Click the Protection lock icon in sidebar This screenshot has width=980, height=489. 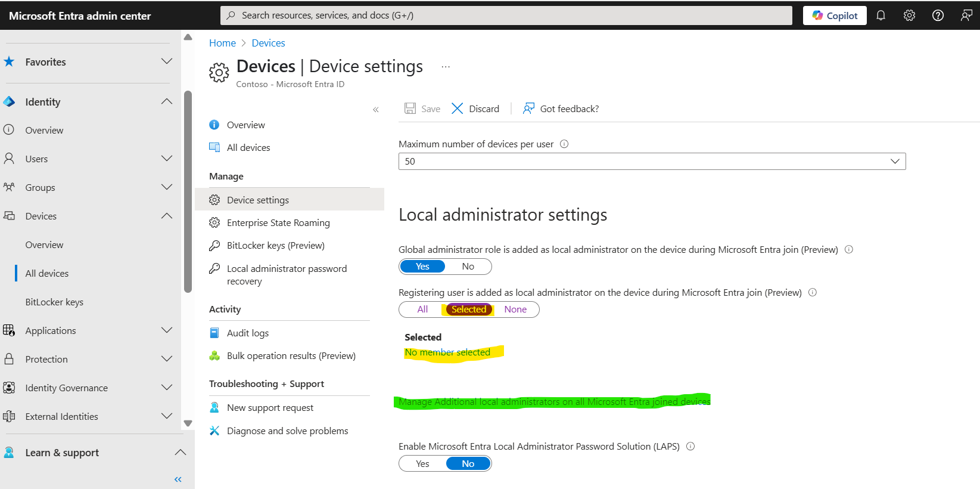pyautogui.click(x=9, y=359)
